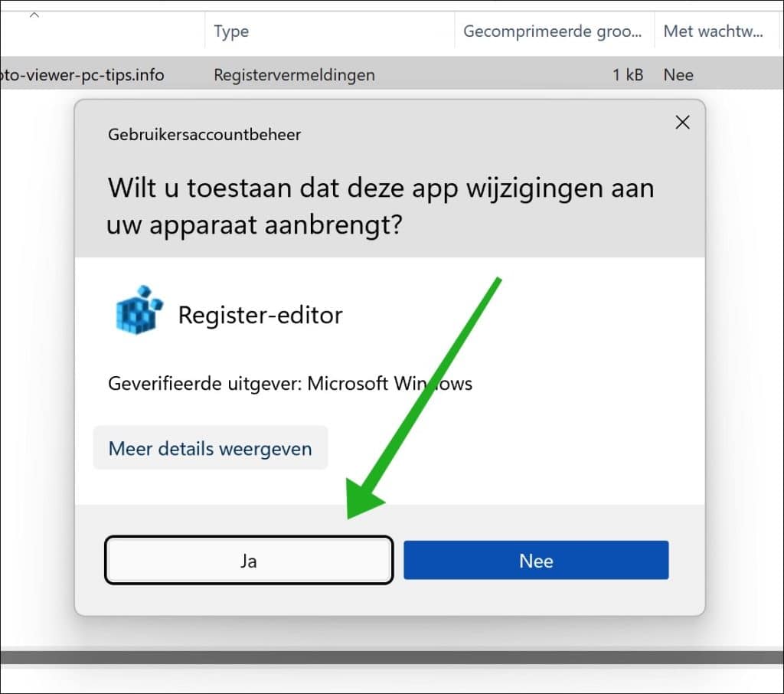The image size is (784, 694).
Task: Click Geverifieerde uitgever: Microsoft Windows text
Action: click(x=290, y=383)
